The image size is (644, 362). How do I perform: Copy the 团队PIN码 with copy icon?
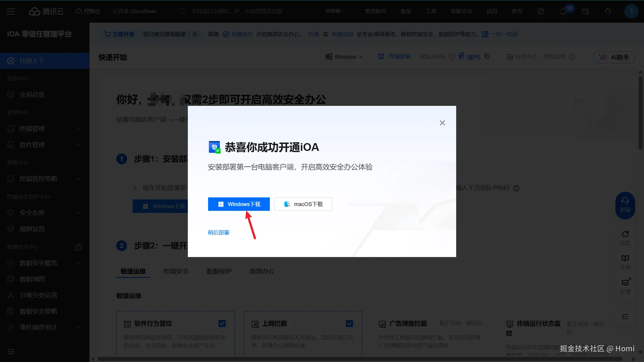coord(487,56)
